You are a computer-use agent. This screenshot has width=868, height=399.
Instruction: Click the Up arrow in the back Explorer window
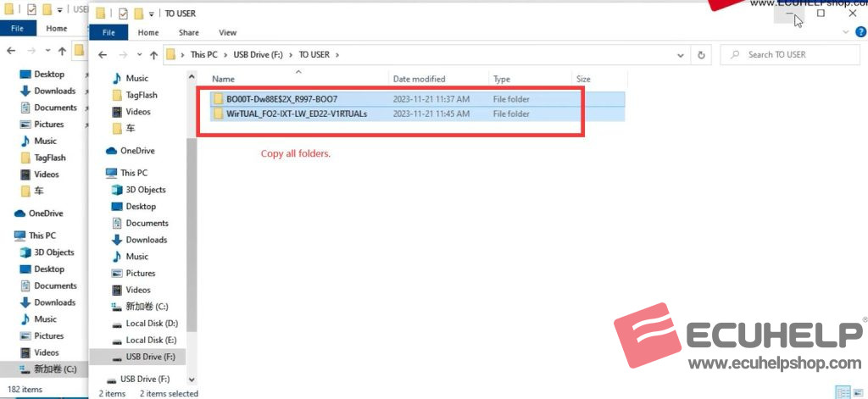click(x=62, y=52)
